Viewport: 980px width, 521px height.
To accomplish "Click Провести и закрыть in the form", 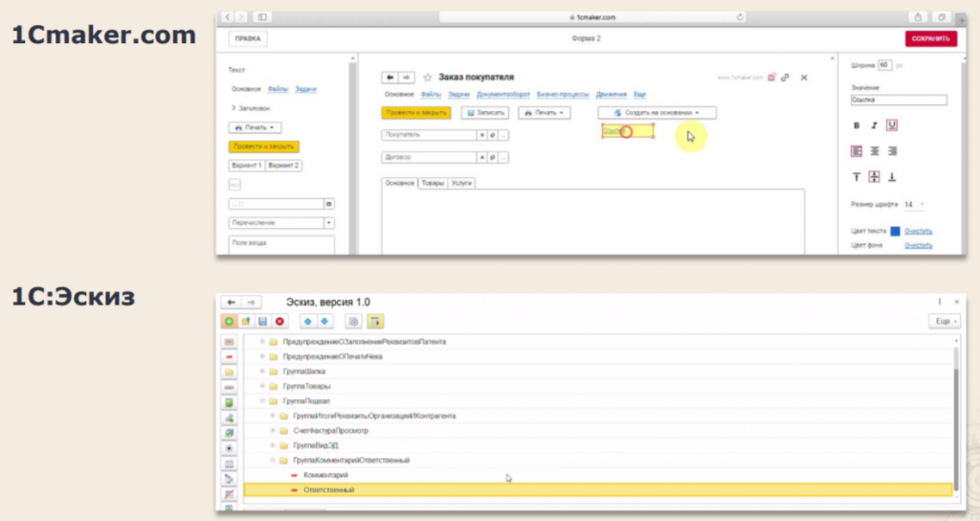I will click(416, 113).
